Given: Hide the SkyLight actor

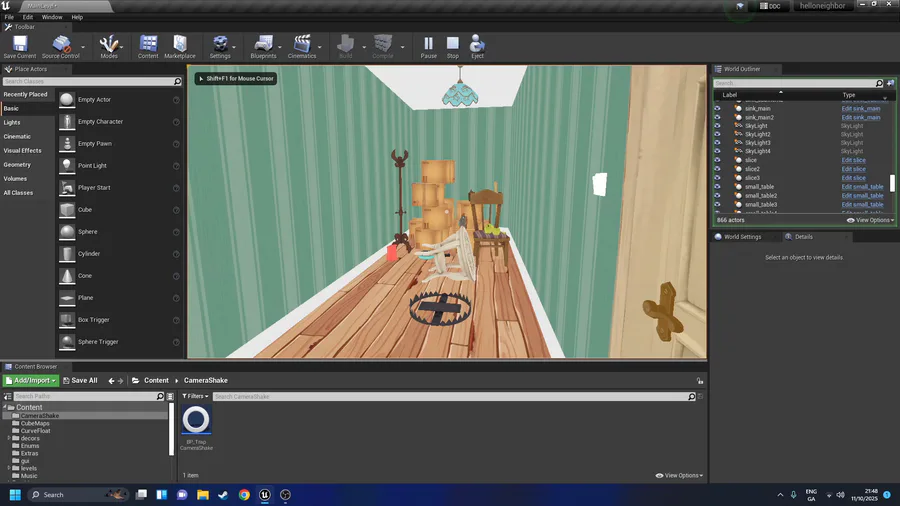Looking at the screenshot, I should (x=717, y=126).
